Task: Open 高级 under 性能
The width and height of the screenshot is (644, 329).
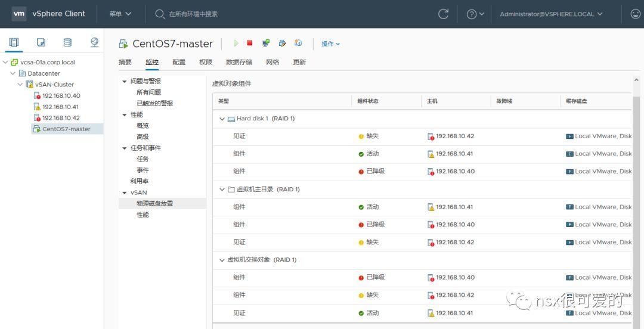Action: [143, 136]
